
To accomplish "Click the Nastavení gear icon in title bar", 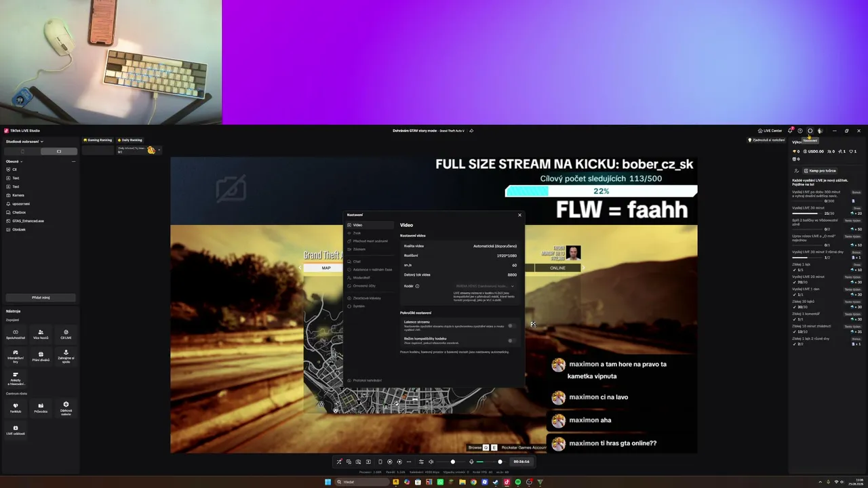I will click(x=810, y=131).
